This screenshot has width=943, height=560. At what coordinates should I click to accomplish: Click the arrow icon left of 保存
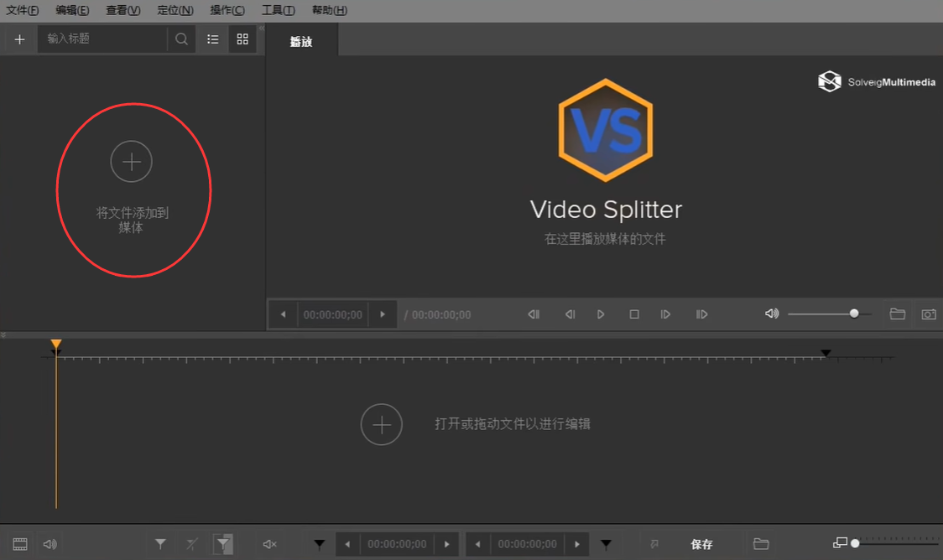pyautogui.click(x=654, y=544)
